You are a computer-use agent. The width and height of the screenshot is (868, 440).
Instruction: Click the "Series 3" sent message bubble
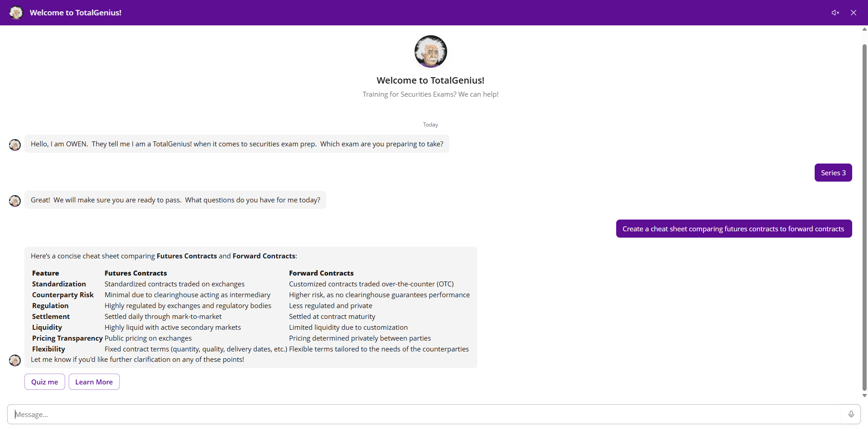(x=833, y=173)
